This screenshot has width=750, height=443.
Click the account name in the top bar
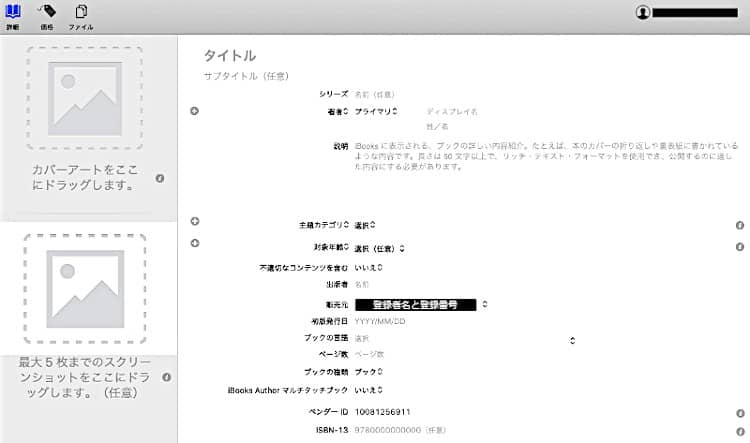click(695, 13)
